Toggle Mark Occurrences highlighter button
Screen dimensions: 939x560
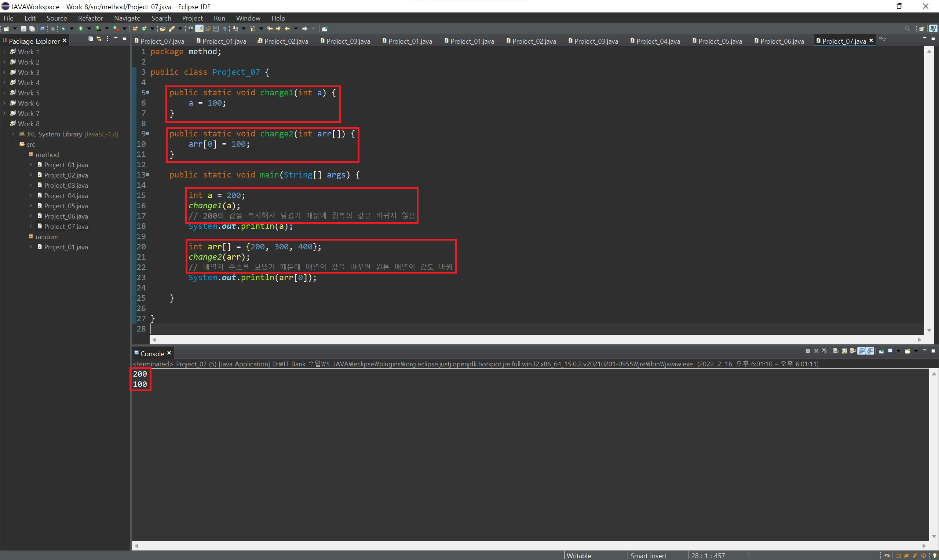tap(199, 29)
